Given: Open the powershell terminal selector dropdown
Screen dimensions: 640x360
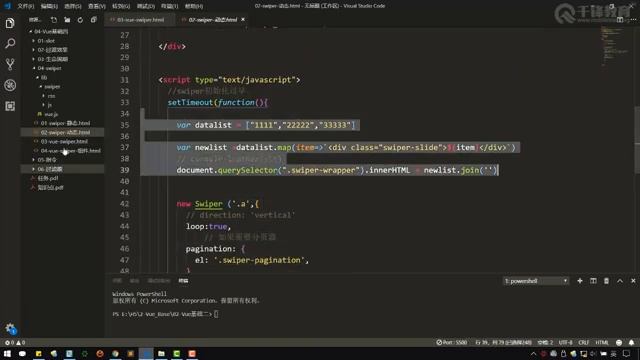Looking at the screenshot, I should point(536,281).
